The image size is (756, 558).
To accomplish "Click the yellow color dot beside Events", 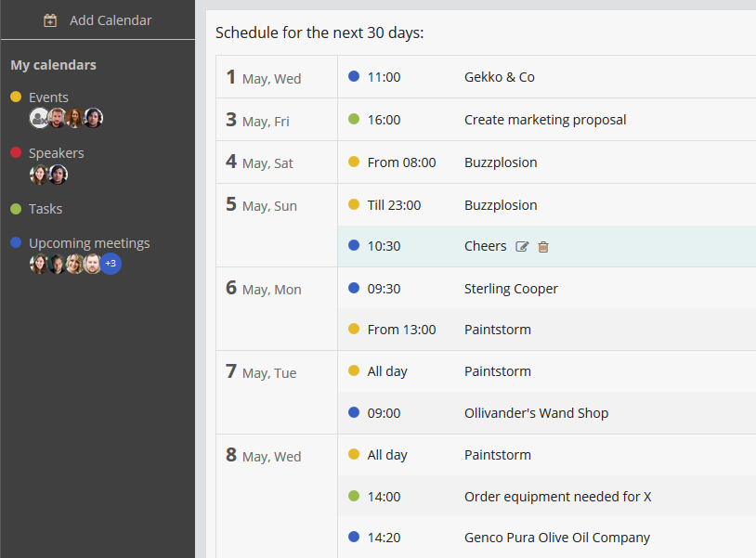I will [x=16, y=97].
